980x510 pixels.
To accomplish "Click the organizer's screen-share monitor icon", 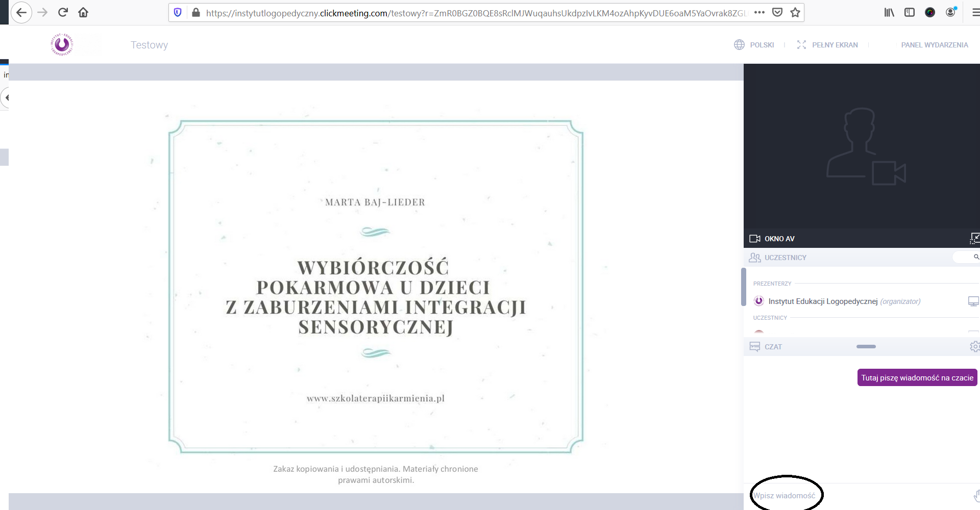I will (973, 301).
